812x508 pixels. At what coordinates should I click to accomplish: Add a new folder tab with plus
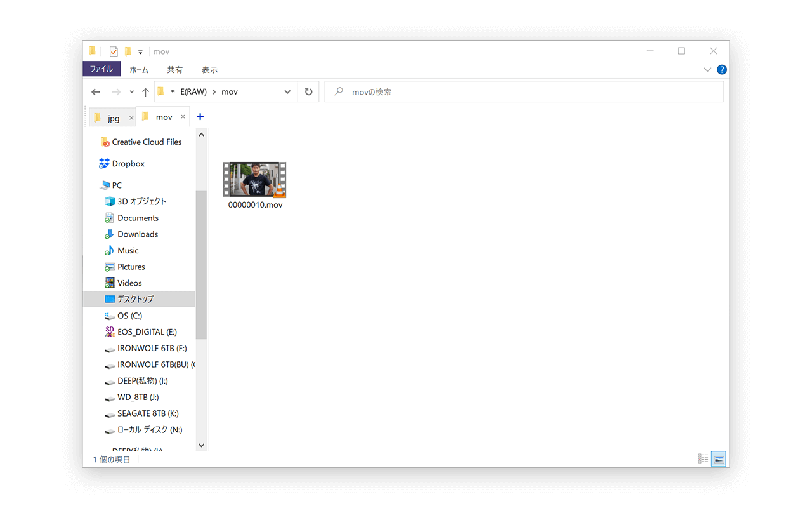point(200,117)
